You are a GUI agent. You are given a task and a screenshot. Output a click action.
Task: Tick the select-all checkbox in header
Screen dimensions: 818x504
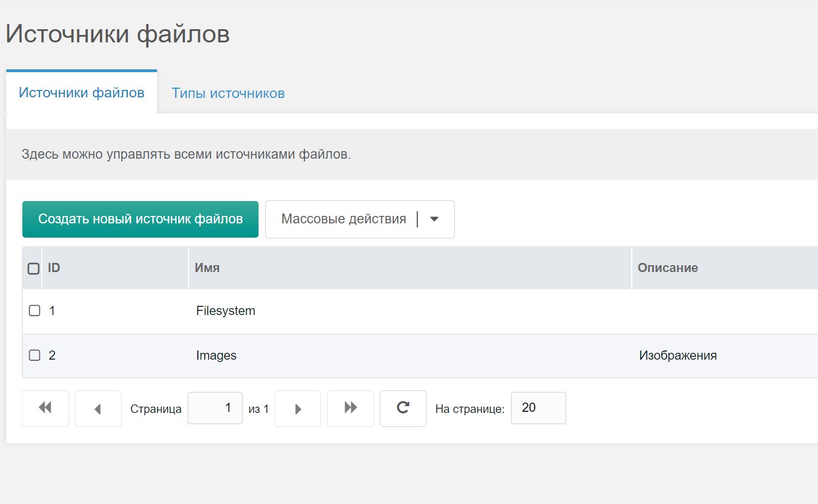coord(34,268)
